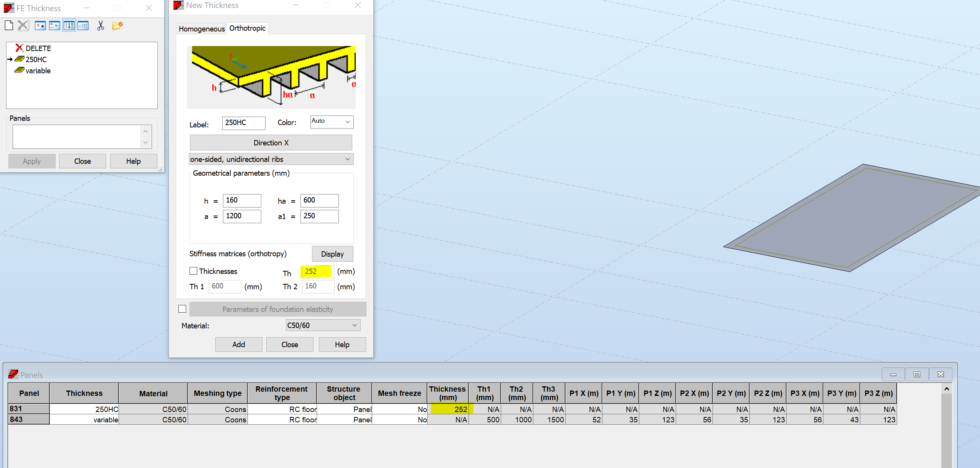Viewport: 980px width, 468px height.
Task: Select the variable thickness in the list
Action: [x=38, y=71]
